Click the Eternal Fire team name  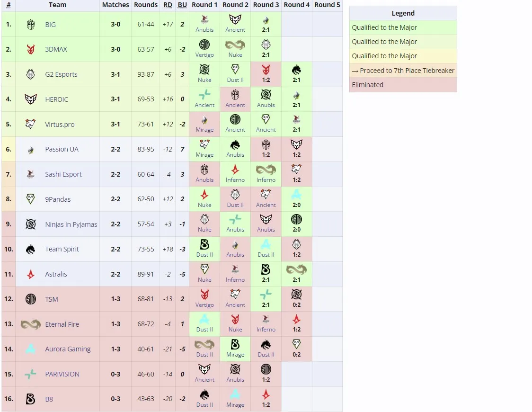point(62,324)
